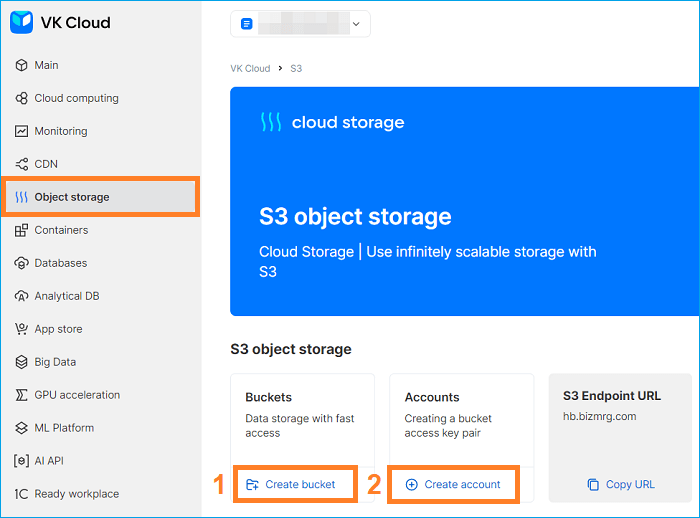Click the Buckets card heading

(x=268, y=397)
